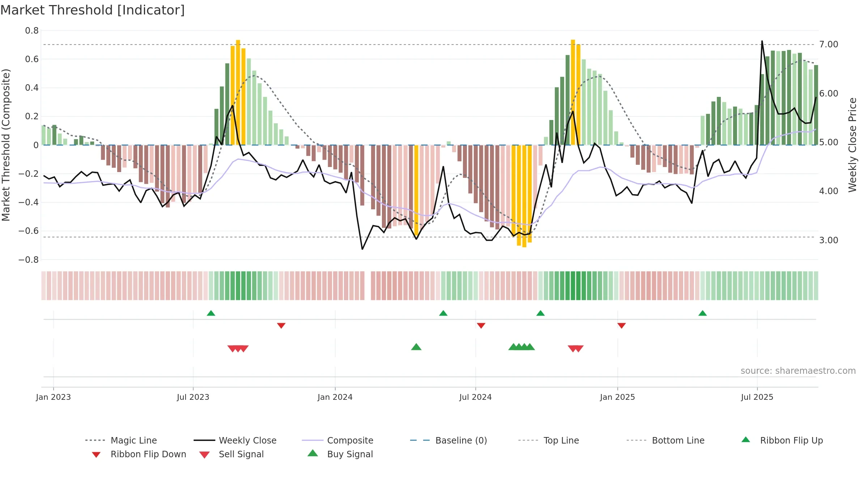Toggle the Bottom Line legend entry
This screenshot has height=488, width=868.
click(x=665, y=440)
